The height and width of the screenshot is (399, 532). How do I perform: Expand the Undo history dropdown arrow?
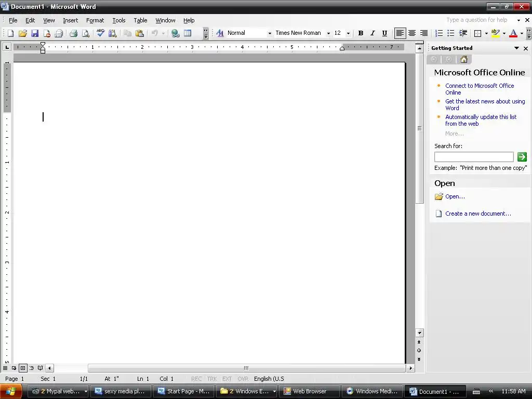tap(163, 33)
